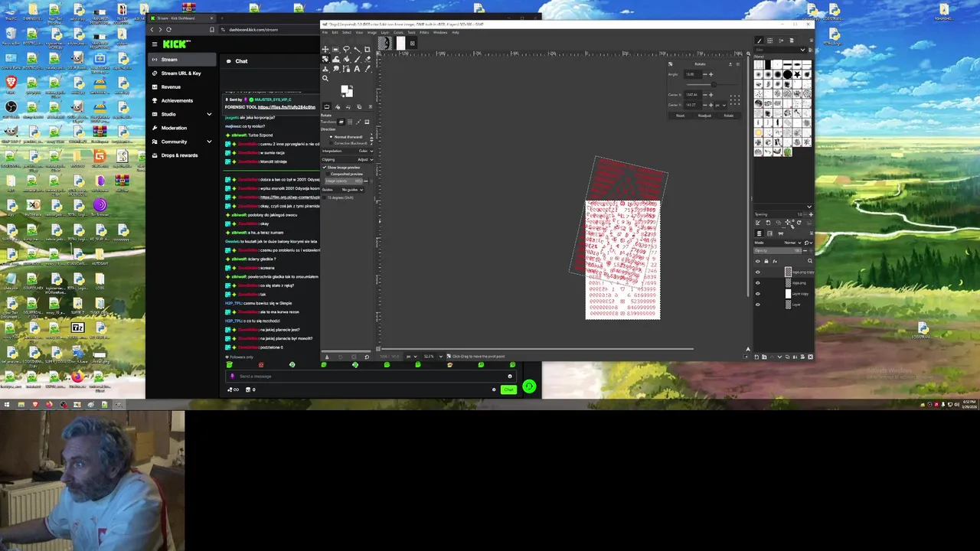Lower the selected layer
980x551 pixels.
(x=779, y=357)
